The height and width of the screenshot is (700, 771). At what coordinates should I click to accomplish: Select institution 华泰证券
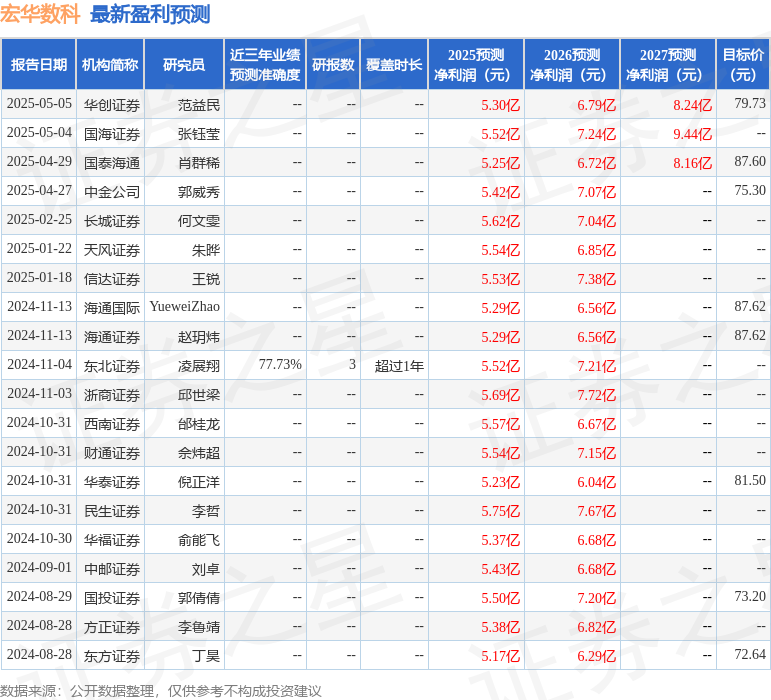tap(112, 482)
